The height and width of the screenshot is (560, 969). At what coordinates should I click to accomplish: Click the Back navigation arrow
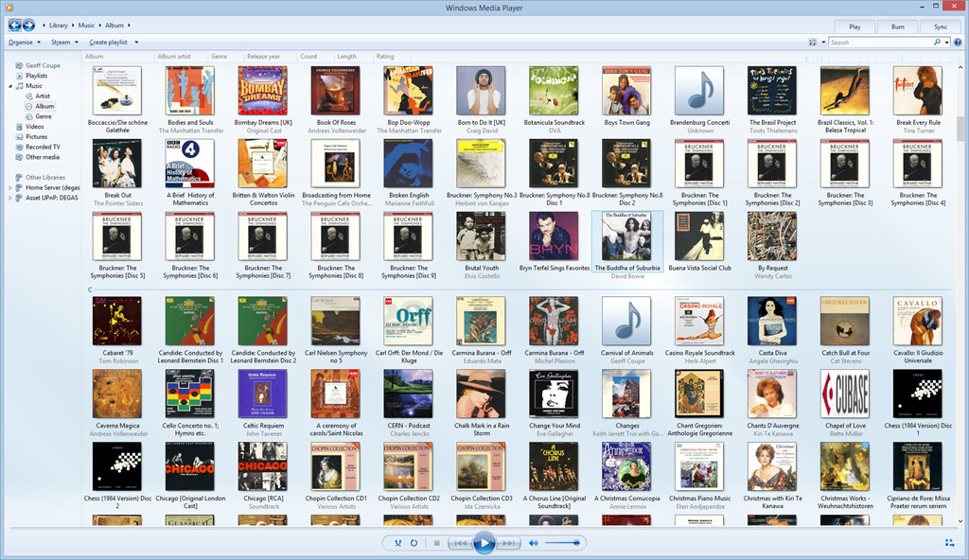pos(15,25)
